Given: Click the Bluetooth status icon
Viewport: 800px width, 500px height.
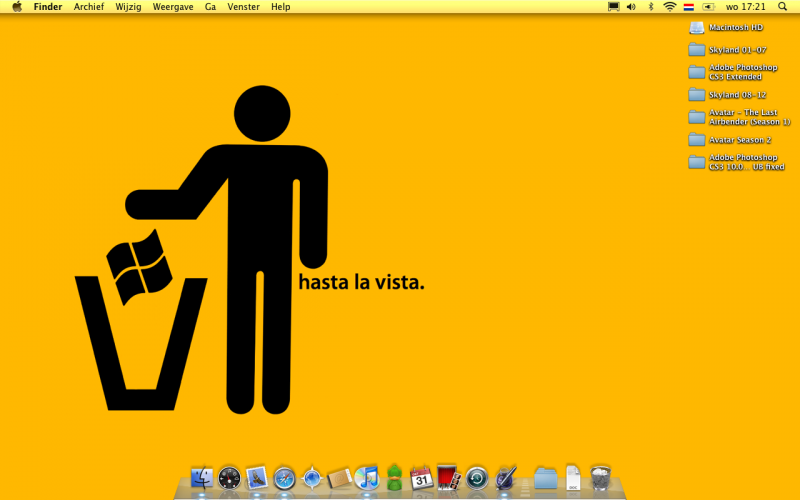Looking at the screenshot, I should pos(651,7).
